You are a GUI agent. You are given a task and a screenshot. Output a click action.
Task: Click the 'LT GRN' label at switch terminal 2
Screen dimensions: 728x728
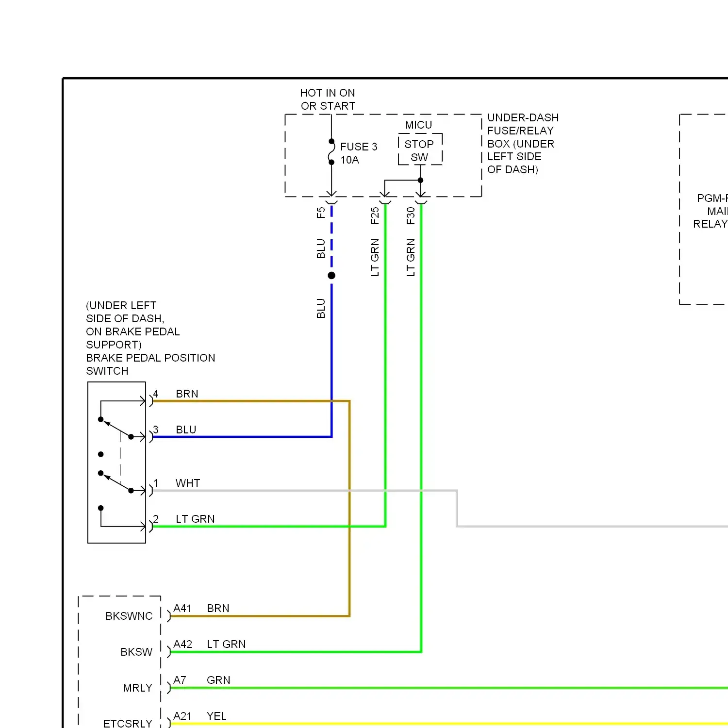(x=195, y=519)
